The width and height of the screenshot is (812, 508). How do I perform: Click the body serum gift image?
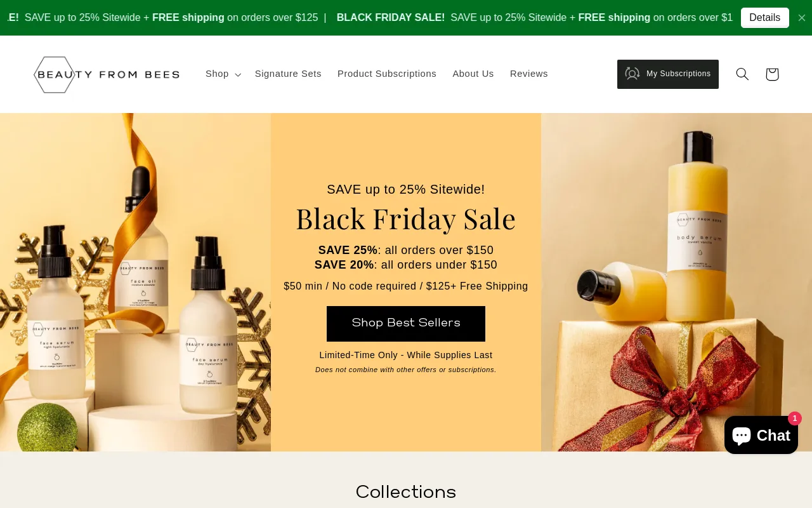click(676, 283)
